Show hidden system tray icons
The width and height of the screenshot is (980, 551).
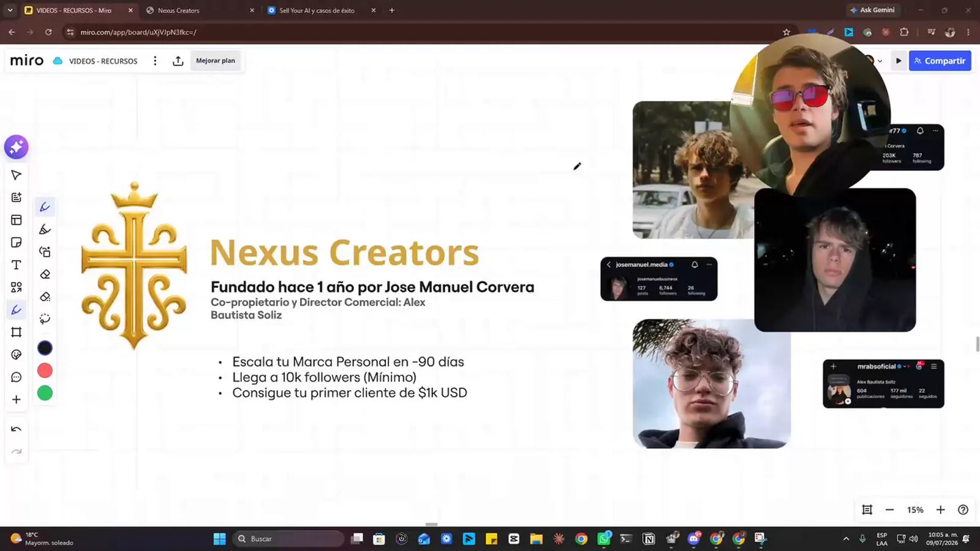tap(846, 539)
